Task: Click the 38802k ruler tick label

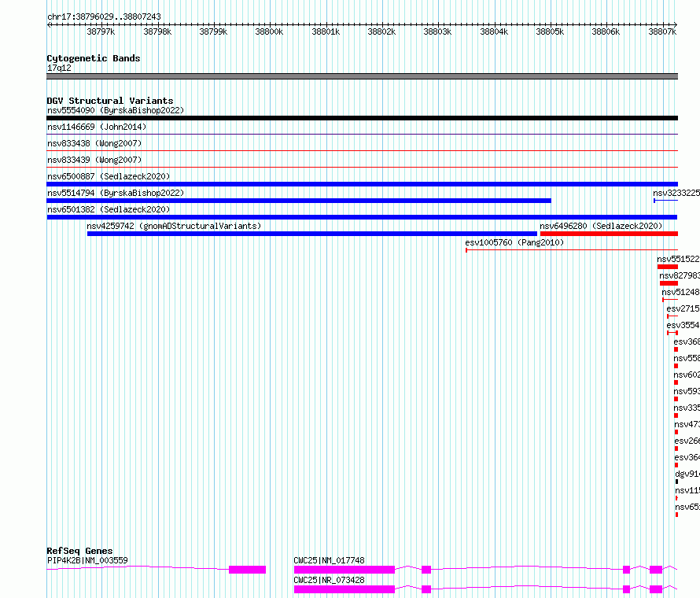Action: click(381, 31)
